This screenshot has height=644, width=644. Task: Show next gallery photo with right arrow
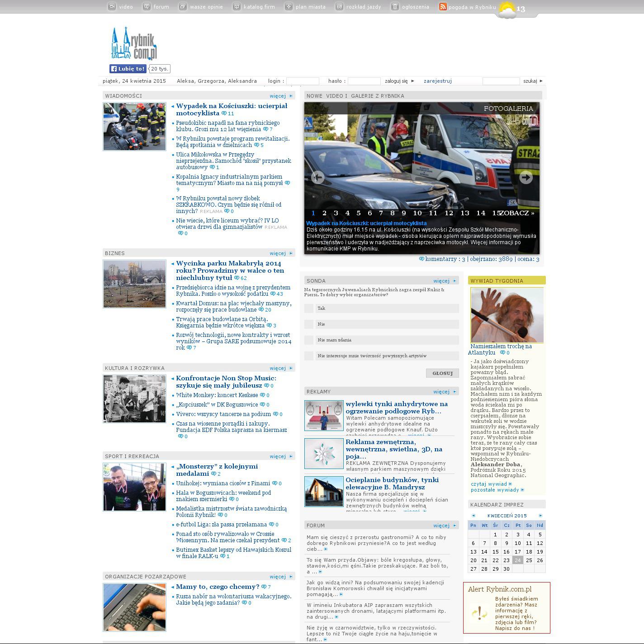[x=526, y=178]
